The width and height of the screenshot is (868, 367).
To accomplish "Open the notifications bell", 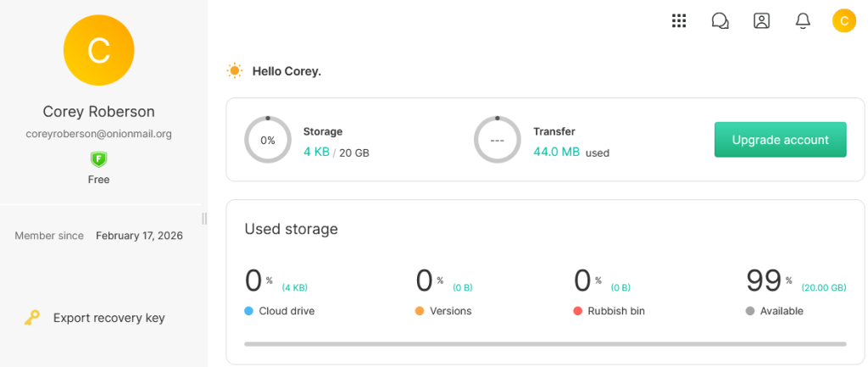I will 803,21.
